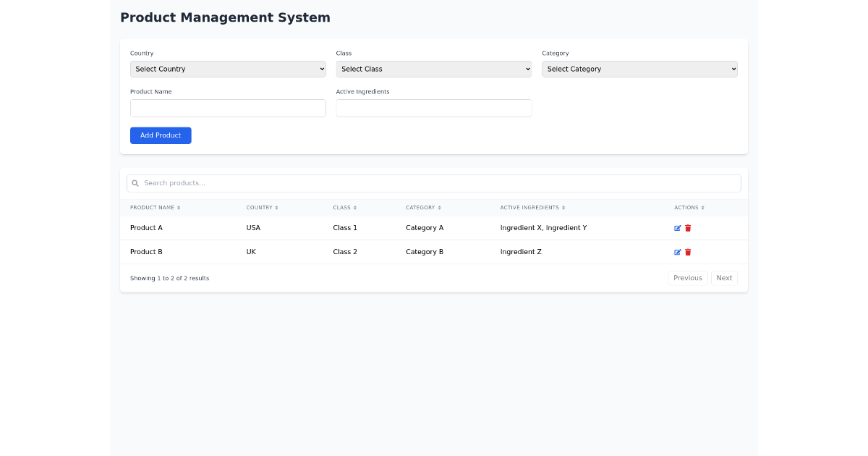Open the Select Category dropdown
This screenshot has width=868, height=456.
(x=639, y=69)
